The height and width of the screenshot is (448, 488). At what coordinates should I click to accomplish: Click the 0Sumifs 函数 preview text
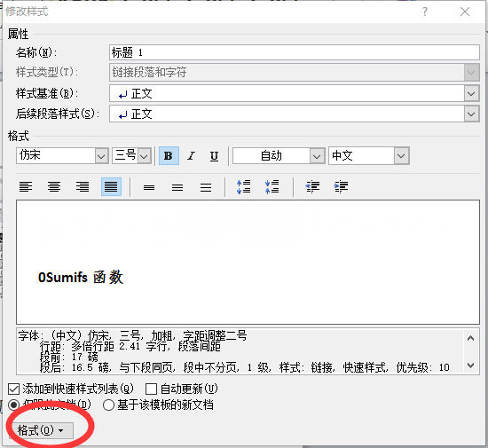81,277
